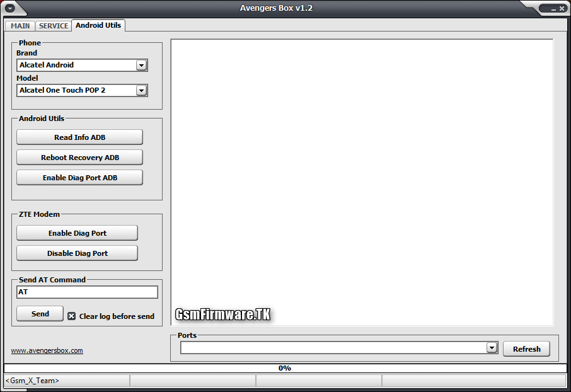Viewport: 571px width, 392px height.
Task: Minimize the Avengers Box window
Action: point(553,9)
